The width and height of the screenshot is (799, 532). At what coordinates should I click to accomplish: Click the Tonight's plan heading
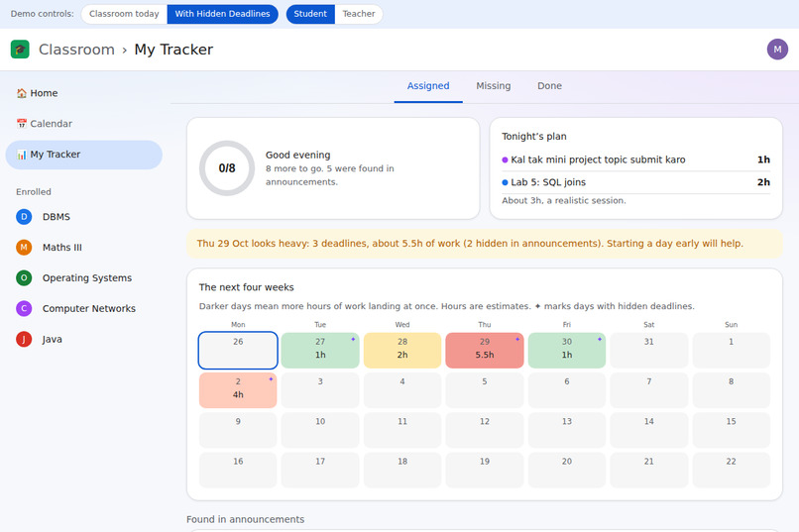pos(534,137)
